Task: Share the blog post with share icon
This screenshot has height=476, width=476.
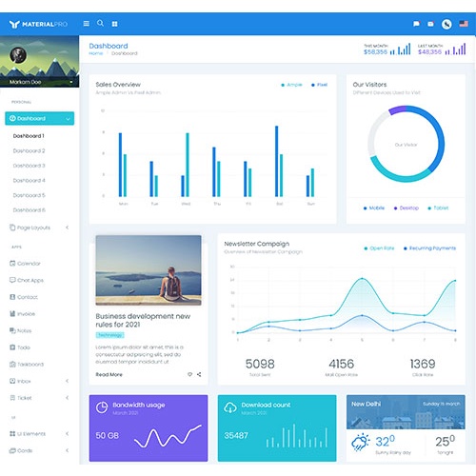Action: pos(199,374)
